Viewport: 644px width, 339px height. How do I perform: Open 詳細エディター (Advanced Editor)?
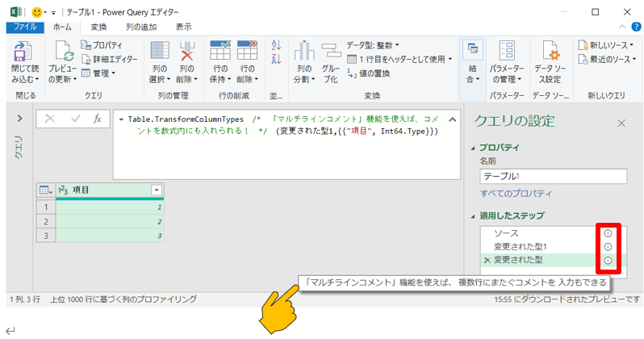109,59
